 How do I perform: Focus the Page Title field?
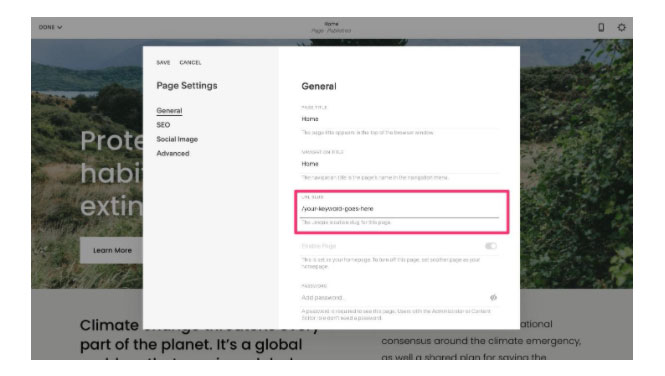tap(399, 119)
